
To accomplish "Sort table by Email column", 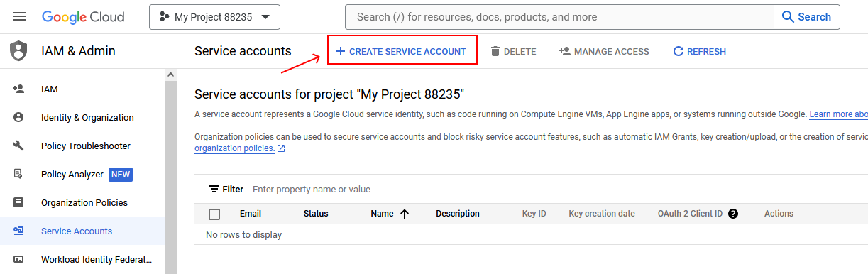I will pos(251,214).
